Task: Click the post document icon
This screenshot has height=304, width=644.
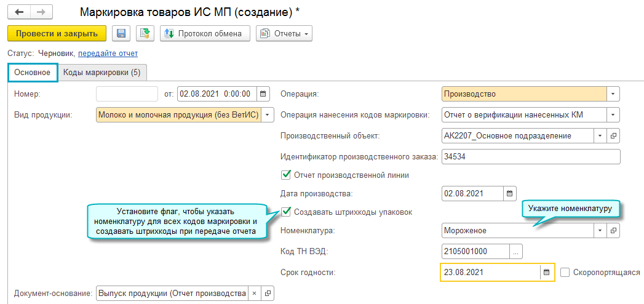Action: (x=145, y=34)
